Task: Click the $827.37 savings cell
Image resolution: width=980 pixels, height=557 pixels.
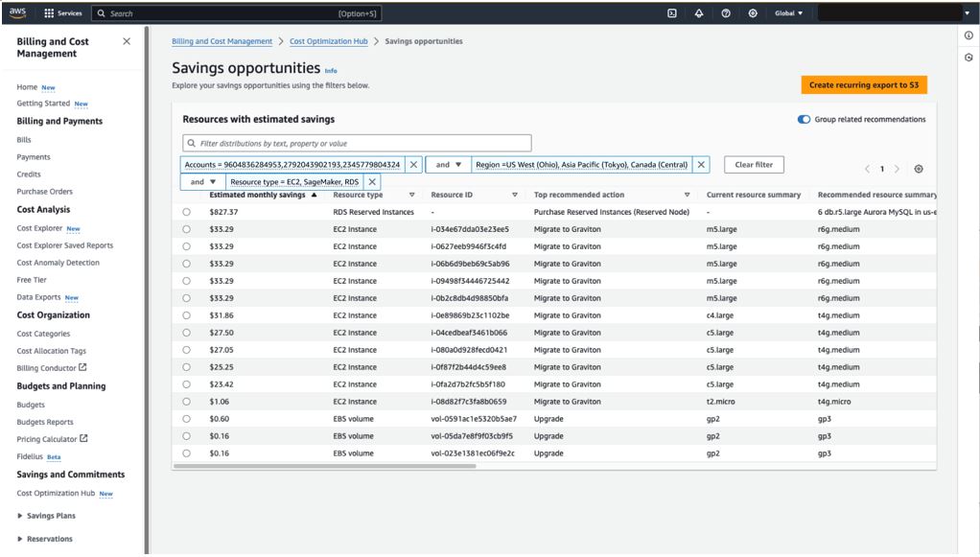Action: tap(223, 212)
